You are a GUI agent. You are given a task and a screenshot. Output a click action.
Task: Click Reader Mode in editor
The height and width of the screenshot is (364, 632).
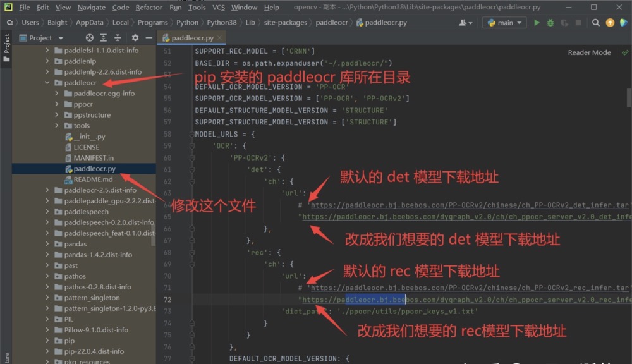point(589,52)
